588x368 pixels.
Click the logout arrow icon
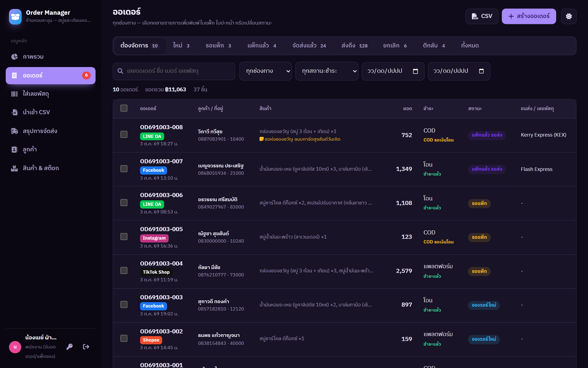pyautogui.click(x=86, y=346)
